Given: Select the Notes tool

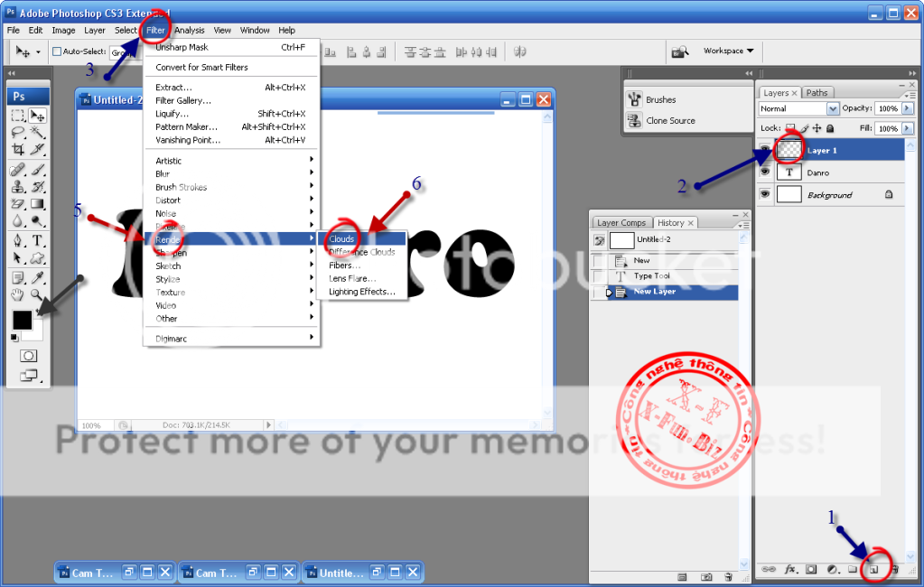Looking at the screenshot, I should click(x=18, y=277).
